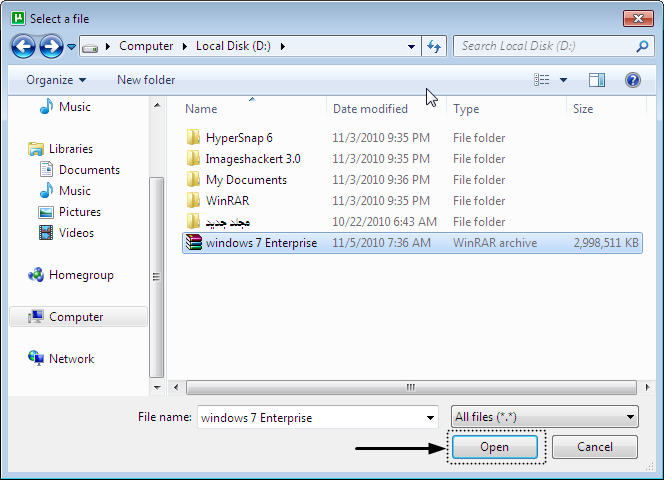Click the WinRAR folder name
Image resolution: width=664 pixels, height=480 pixels.
[227, 201]
